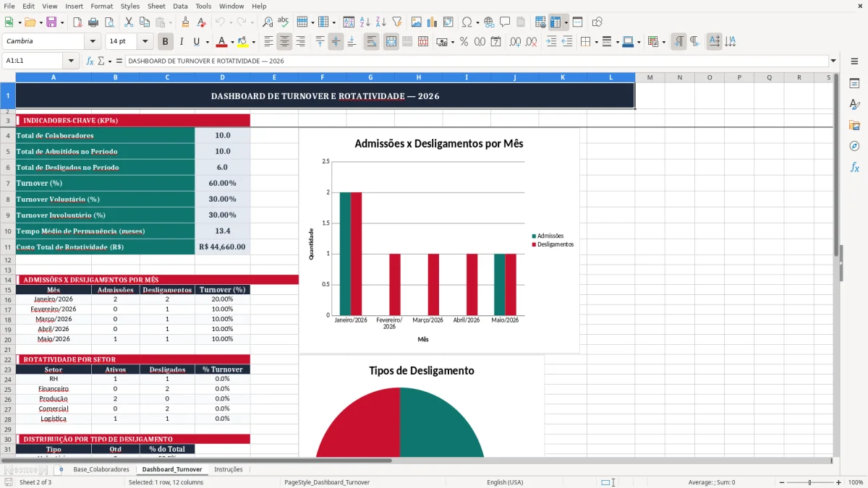The width and height of the screenshot is (868, 488).
Task: Open Sidebar Functions fx icon
Action: (854, 168)
